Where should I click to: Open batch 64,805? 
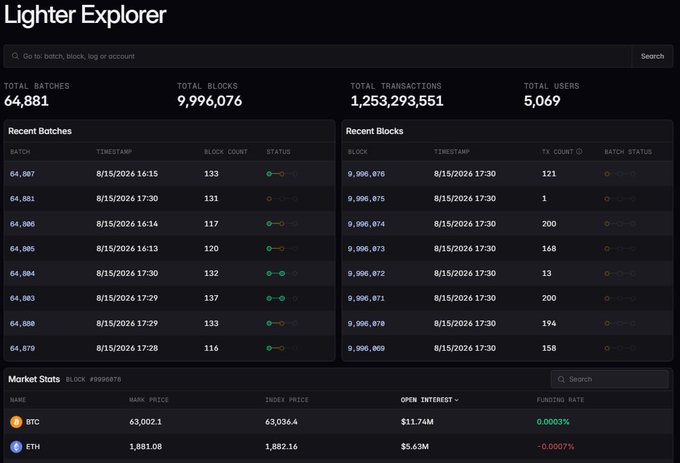pyautogui.click(x=22, y=248)
